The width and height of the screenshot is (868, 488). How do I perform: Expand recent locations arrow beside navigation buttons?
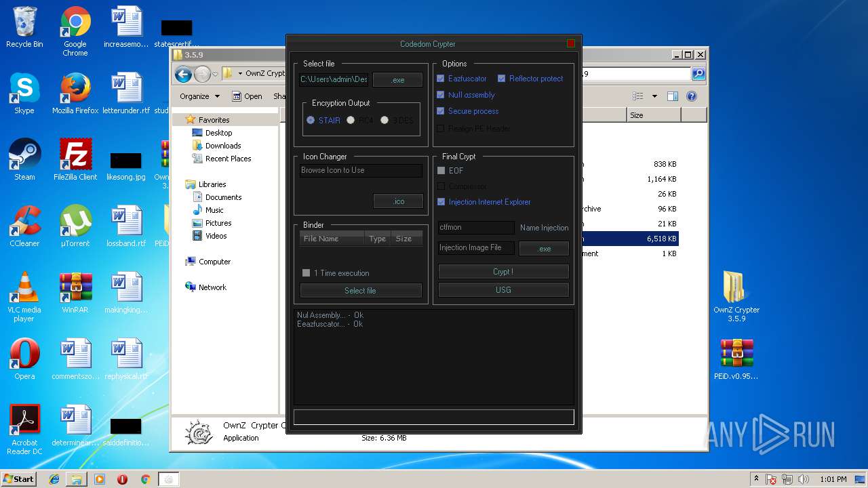click(x=215, y=74)
